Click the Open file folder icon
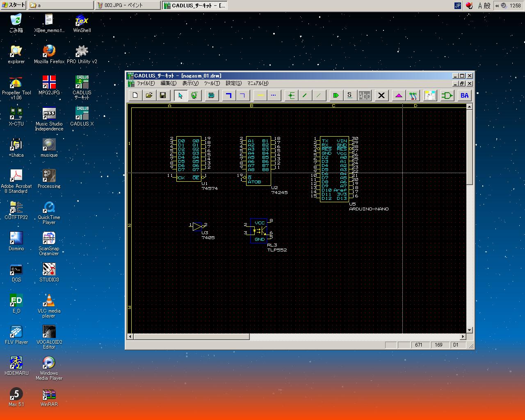525x420 pixels. pos(149,96)
